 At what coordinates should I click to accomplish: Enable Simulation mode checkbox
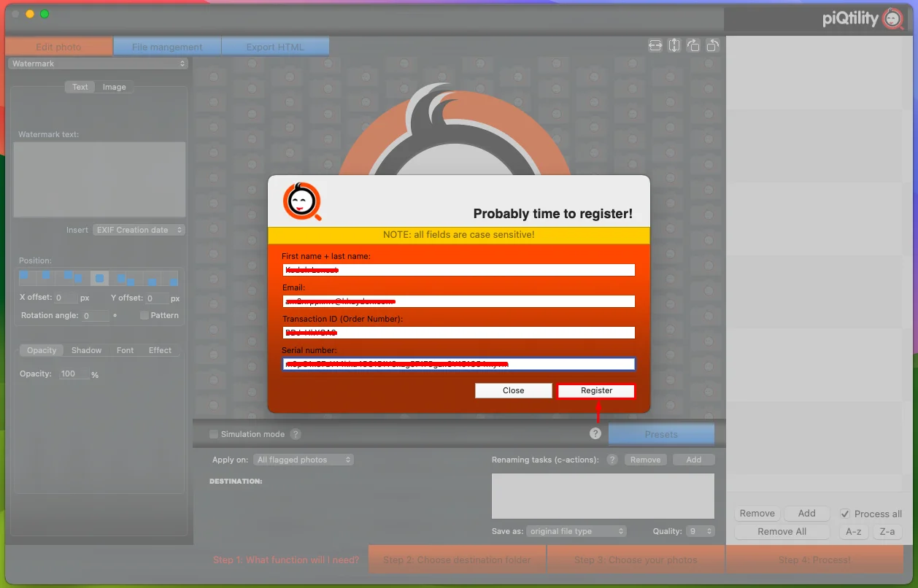(x=214, y=434)
